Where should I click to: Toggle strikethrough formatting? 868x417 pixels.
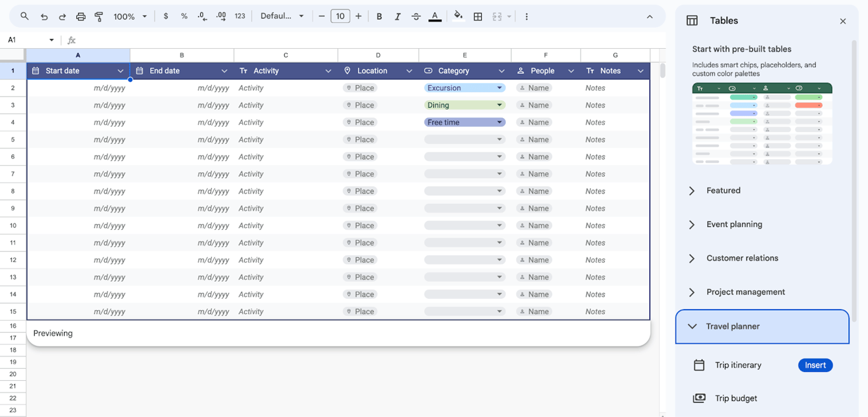416,17
